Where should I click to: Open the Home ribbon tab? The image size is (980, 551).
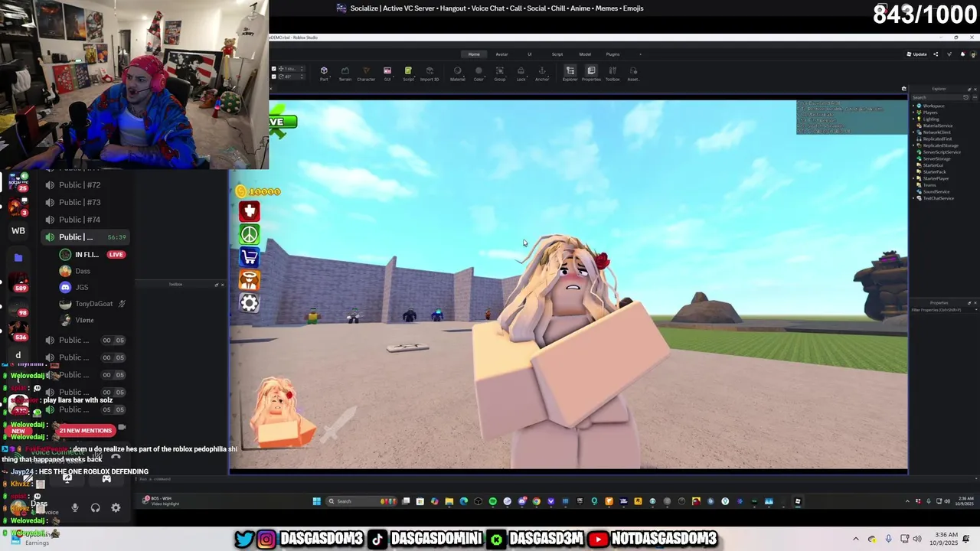coord(474,54)
